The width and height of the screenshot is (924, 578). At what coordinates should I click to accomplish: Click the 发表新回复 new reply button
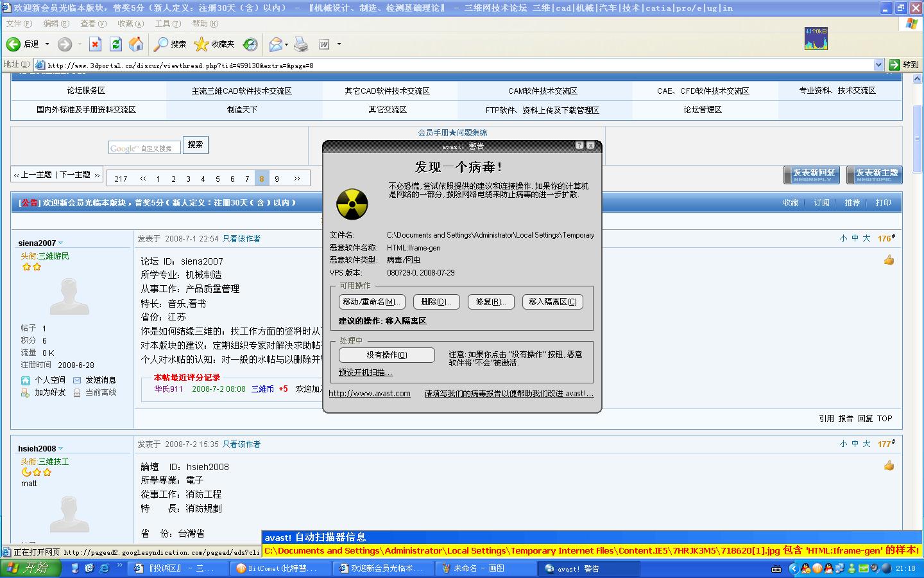pyautogui.click(x=813, y=175)
